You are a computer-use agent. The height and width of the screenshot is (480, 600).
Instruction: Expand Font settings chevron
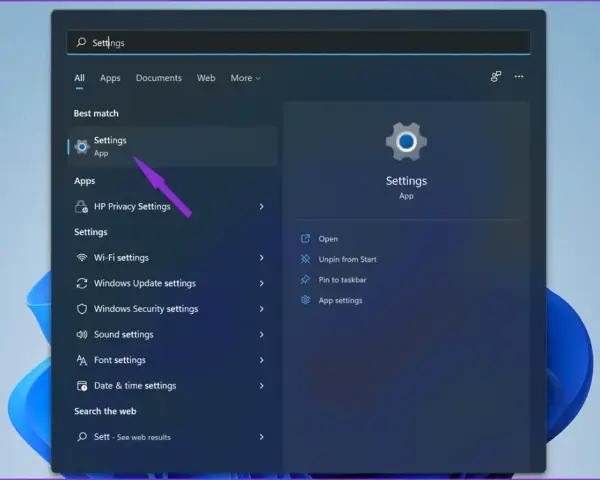click(x=262, y=360)
